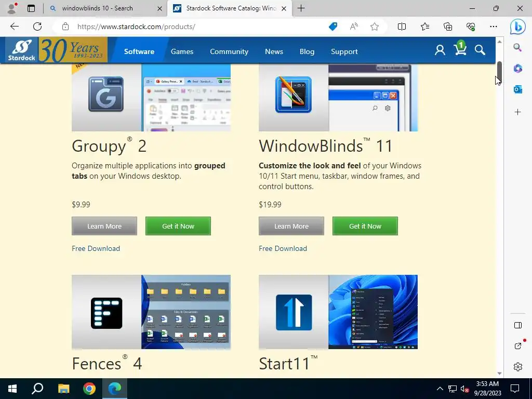Open link in new window sidebar icon

[x=518, y=345]
